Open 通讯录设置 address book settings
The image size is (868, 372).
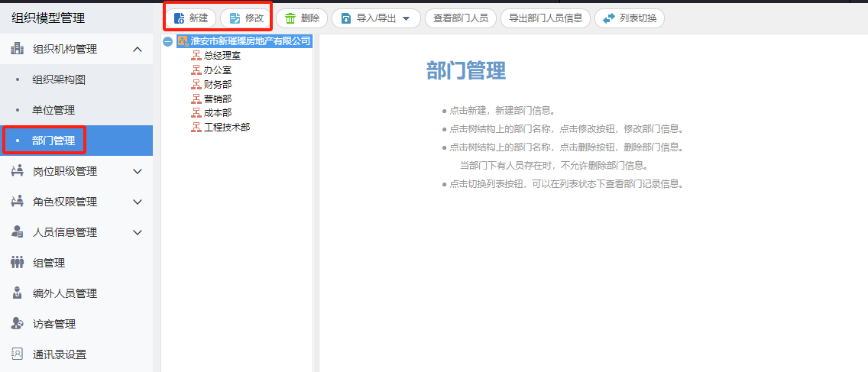(x=60, y=354)
